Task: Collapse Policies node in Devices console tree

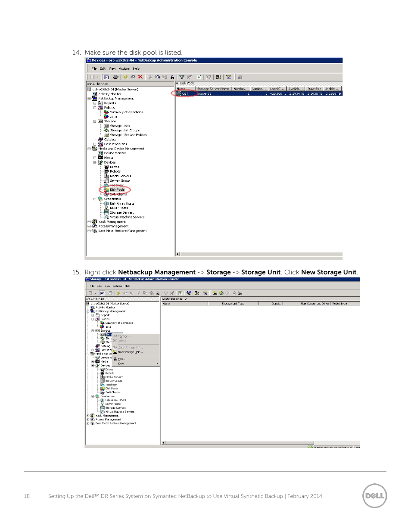Action: pos(95,108)
